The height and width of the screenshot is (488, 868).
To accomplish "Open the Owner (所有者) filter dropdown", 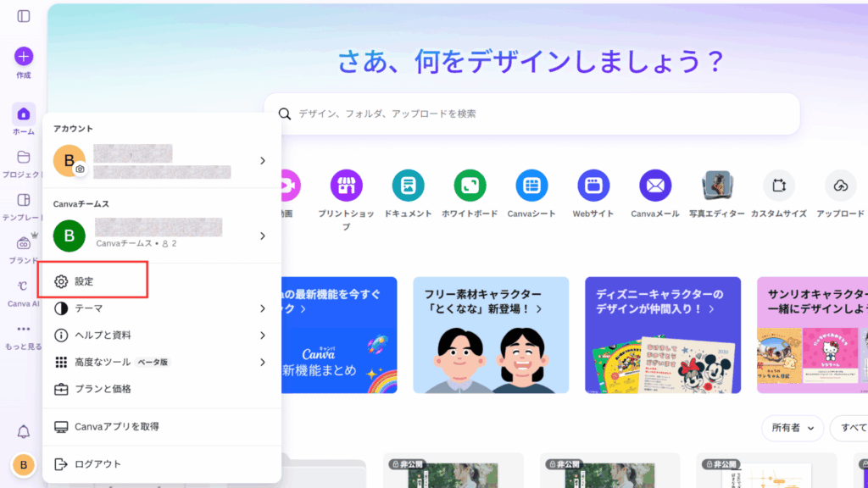I will 792,429.
